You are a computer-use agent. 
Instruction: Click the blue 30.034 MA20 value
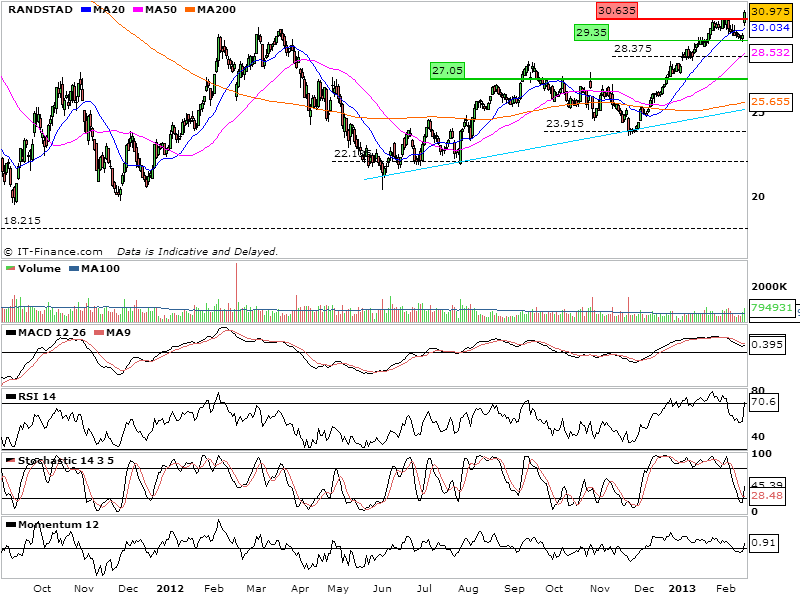point(770,28)
